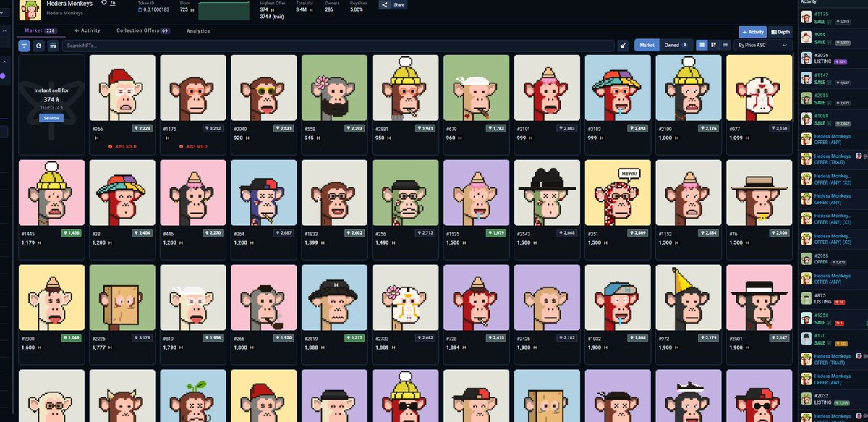Click the Sell now button
The width and height of the screenshot is (868, 422).
51,117
